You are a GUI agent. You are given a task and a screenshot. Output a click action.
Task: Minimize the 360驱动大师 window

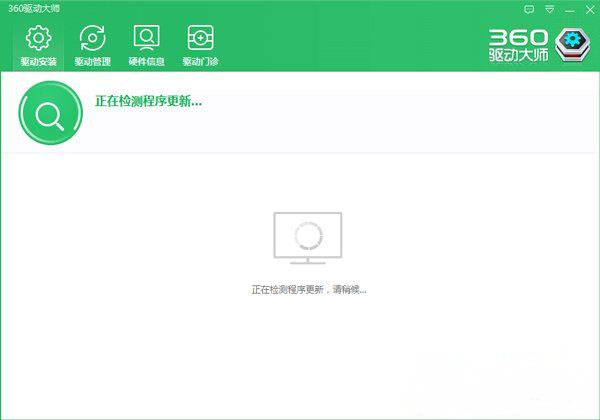(570, 10)
